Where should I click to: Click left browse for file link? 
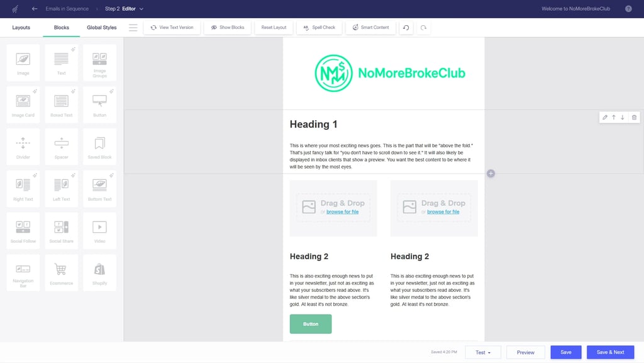pyautogui.click(x=343, y=212)
